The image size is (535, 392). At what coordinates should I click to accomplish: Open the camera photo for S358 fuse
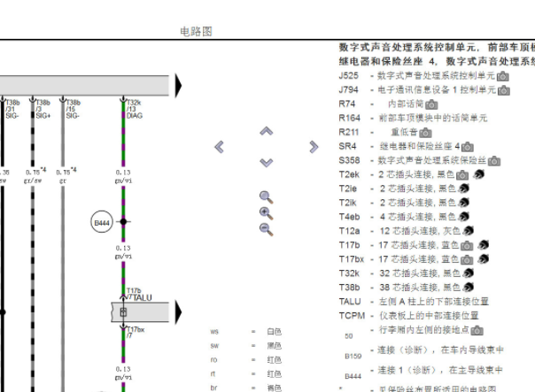coord(494,161)
